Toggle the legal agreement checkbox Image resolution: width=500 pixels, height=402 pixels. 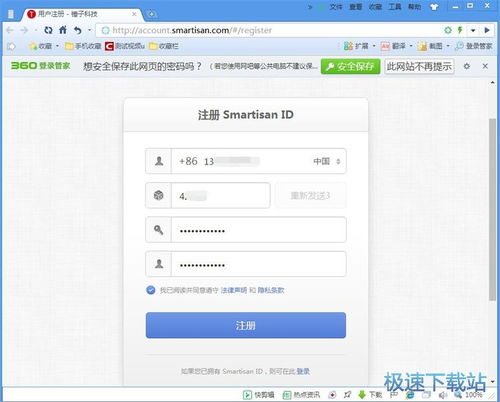pyautogui.click(x=151, y=290)
